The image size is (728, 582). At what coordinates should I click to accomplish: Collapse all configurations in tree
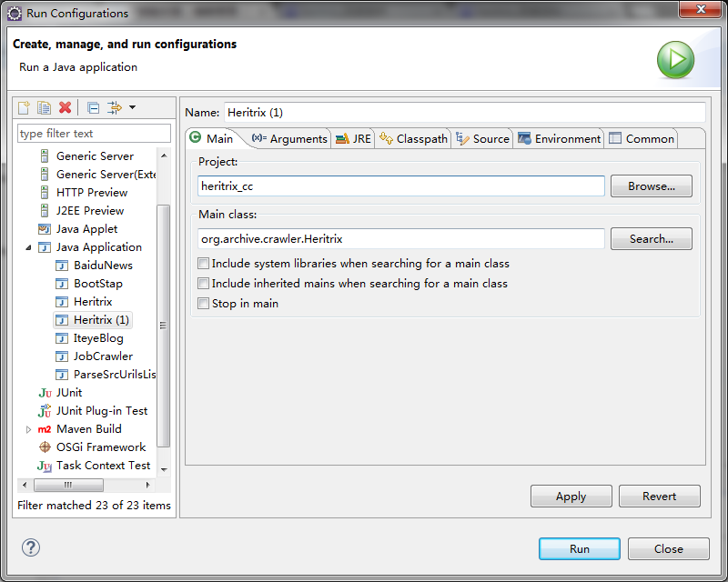point(93,107)
